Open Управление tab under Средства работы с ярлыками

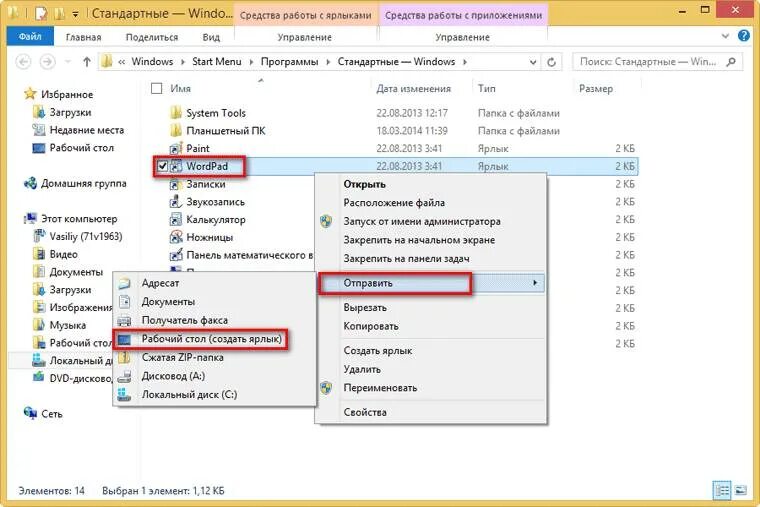[x=304, y=37]
